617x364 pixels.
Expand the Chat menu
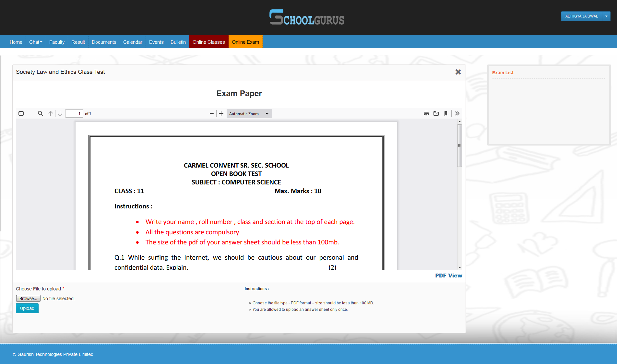click(36, 42)
